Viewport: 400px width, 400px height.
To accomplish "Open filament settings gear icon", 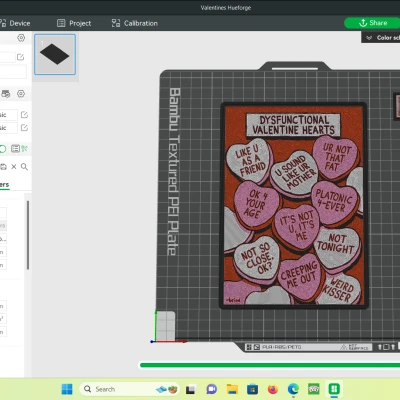I will 21,94.
